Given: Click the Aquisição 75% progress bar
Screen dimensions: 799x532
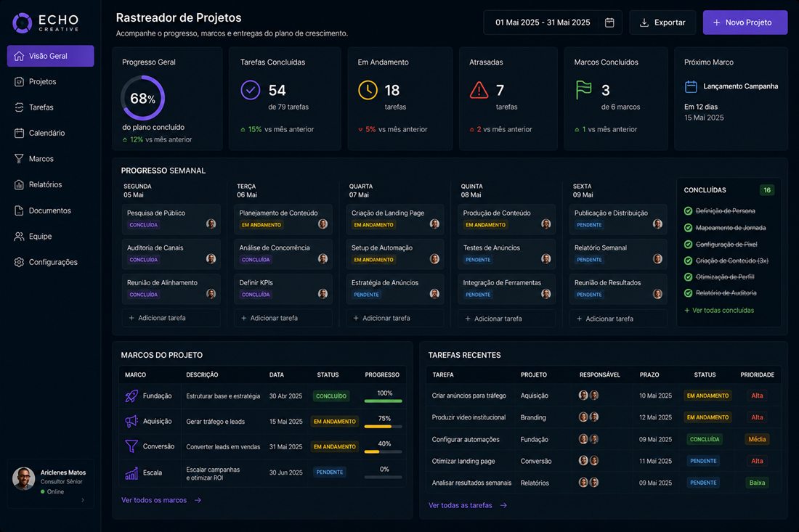Looking at the screenshot, I should (384, 427).
